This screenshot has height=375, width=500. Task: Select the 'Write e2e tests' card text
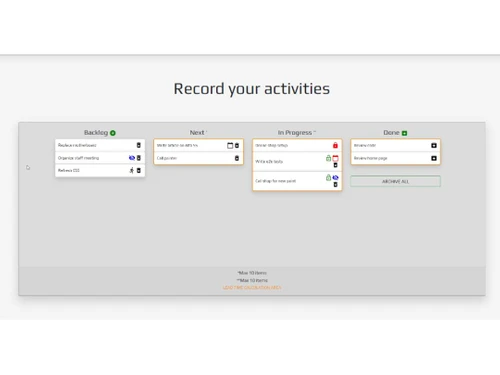[269, 161]
